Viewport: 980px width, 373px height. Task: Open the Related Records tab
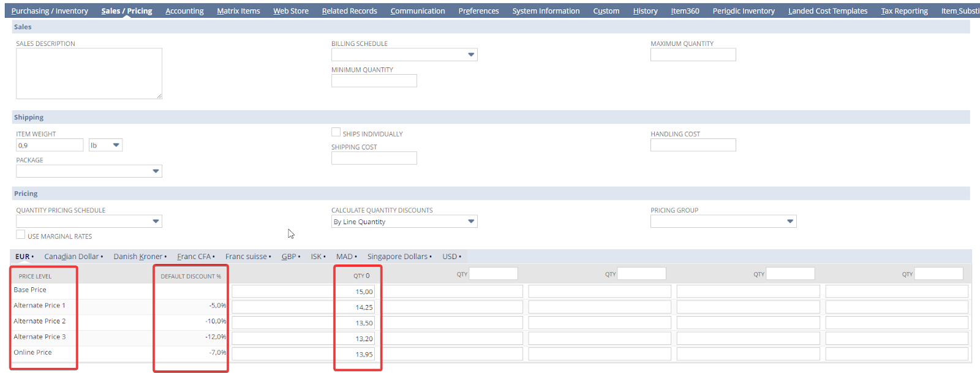350,11
